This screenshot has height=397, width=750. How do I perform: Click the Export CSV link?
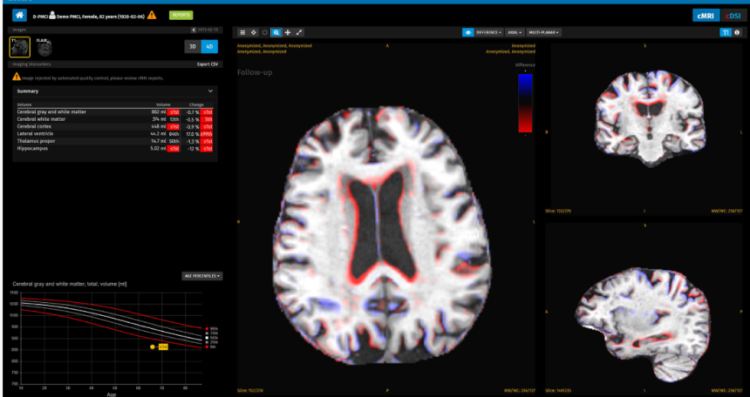[x=207, y=64]
